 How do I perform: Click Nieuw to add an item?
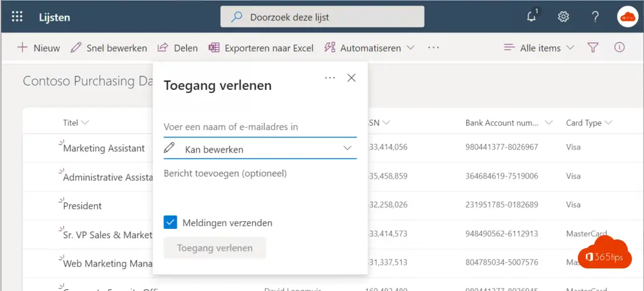point(38,48)
